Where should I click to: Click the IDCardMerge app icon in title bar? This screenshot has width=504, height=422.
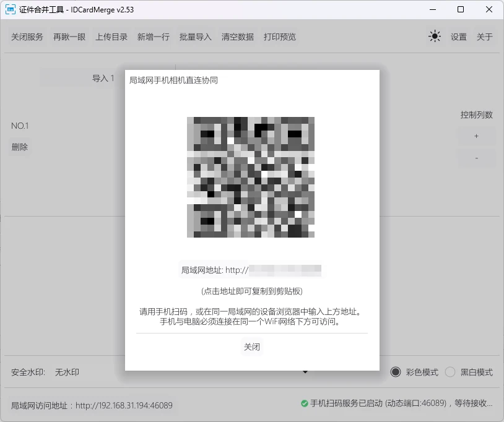tap(11, 10)
